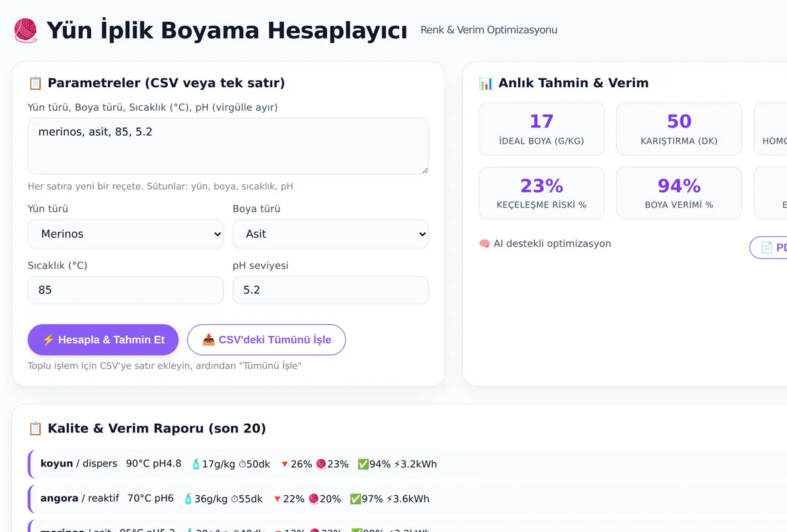Click the Yün İplik Boyama Hesaplayıcı title
This screenshot has width=787, height=532.
(227, 30)
